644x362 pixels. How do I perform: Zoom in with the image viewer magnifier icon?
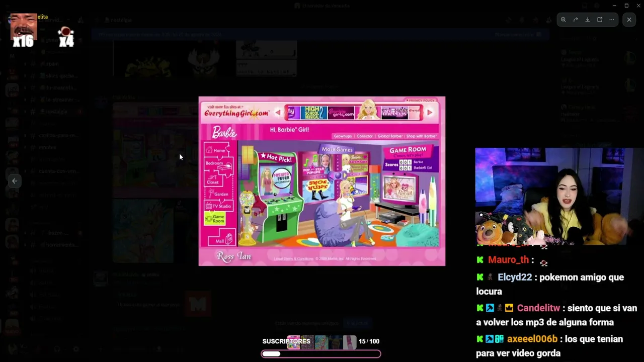click(563, 20)
